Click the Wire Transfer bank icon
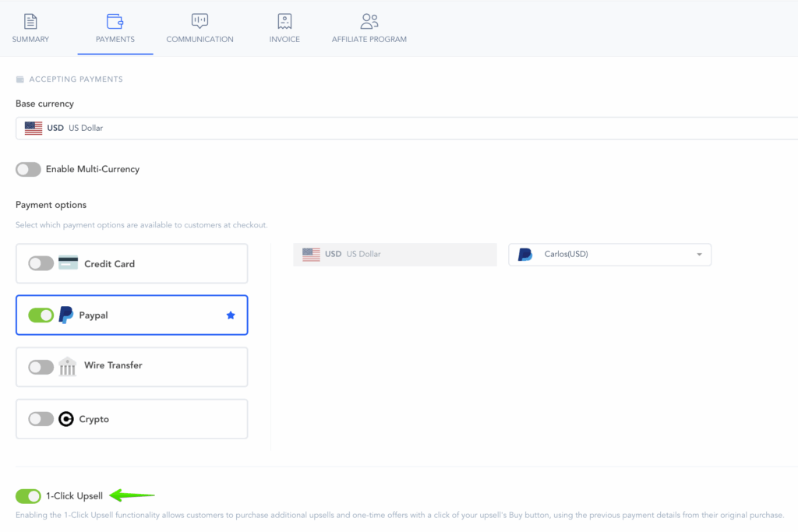Screen dimensions: 798x532 coord(68,366)
